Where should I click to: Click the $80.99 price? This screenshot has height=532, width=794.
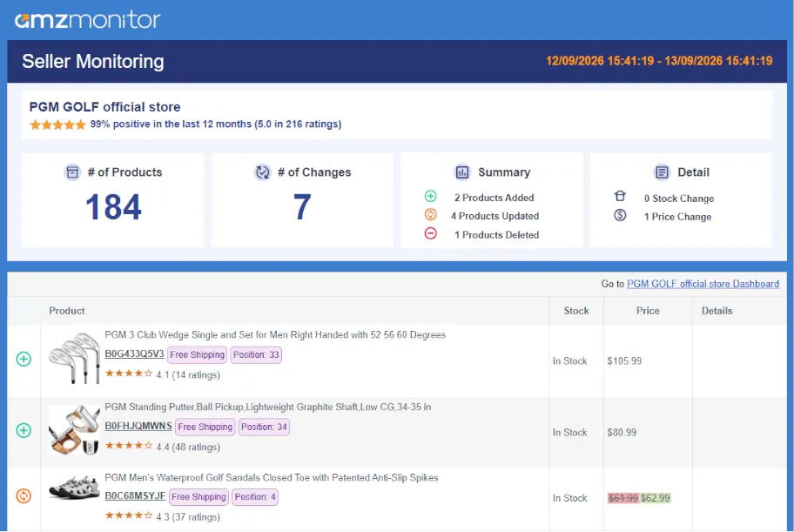coord(622,432)
